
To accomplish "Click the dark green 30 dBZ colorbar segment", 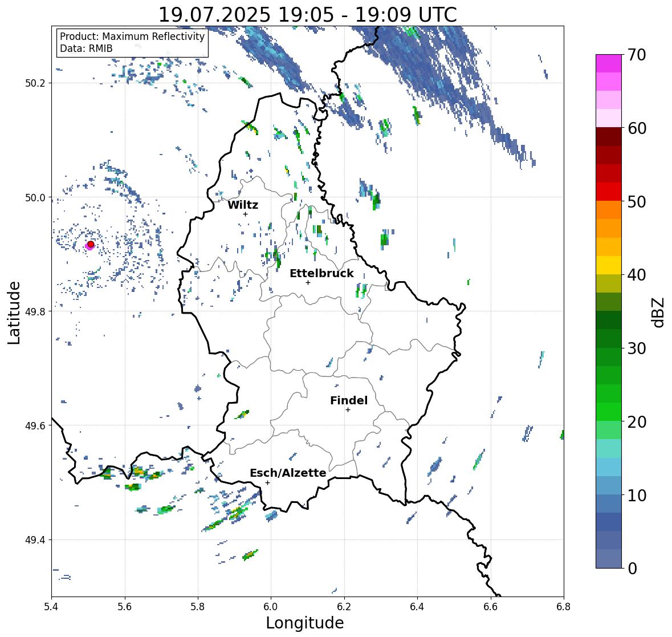I will [609, 339].
